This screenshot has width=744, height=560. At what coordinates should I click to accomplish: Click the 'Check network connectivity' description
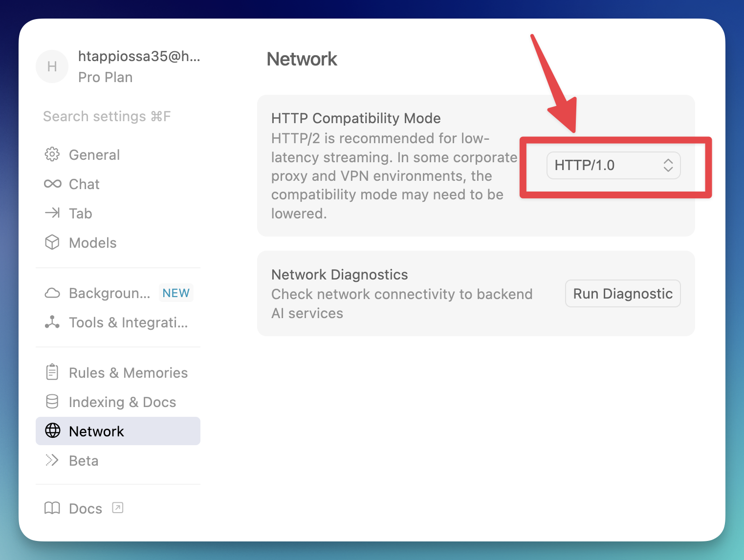tap(402, 303)
